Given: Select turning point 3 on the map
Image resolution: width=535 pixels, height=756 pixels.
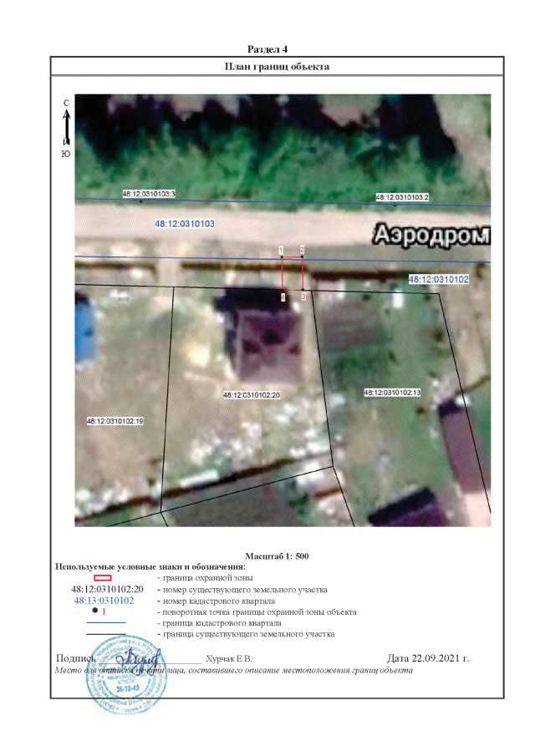Looking at the screenshot, I should coord(303,290).
